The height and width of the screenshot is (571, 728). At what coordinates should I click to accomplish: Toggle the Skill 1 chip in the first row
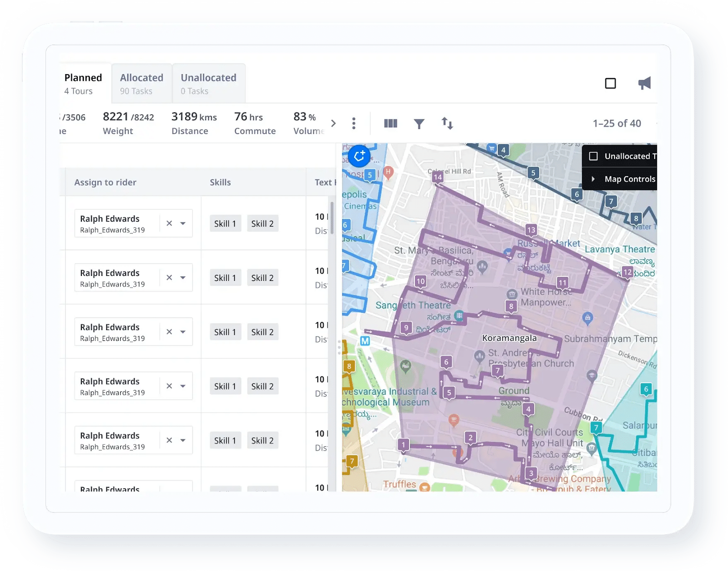[225, 223]
